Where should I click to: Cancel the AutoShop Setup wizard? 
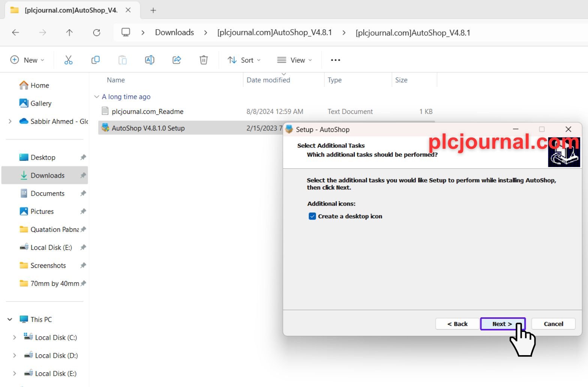(x=553, y=324)
